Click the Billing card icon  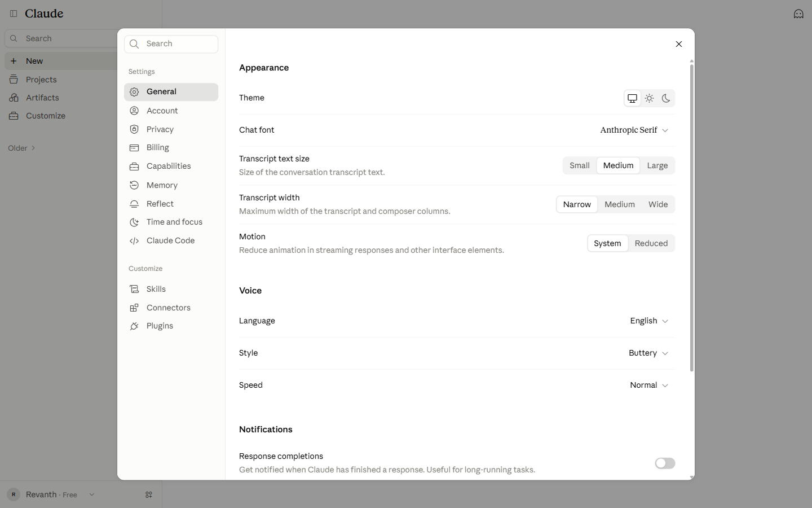pos(134,148)
